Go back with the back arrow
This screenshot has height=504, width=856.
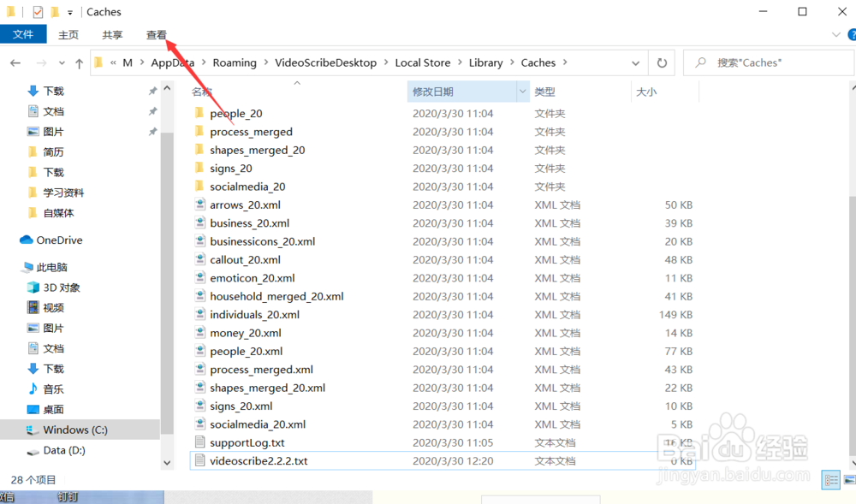[15, 63]
